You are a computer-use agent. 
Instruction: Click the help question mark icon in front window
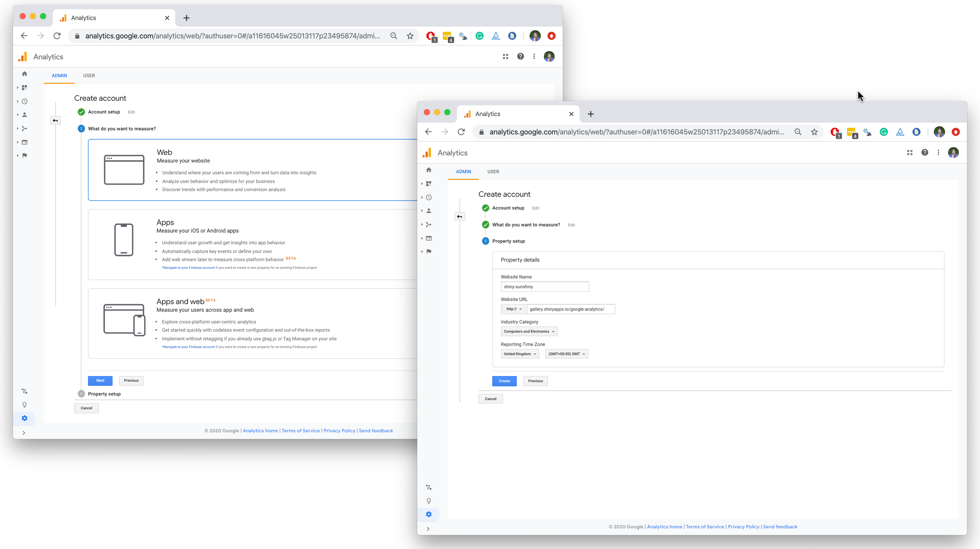click(x=925, y=153)
